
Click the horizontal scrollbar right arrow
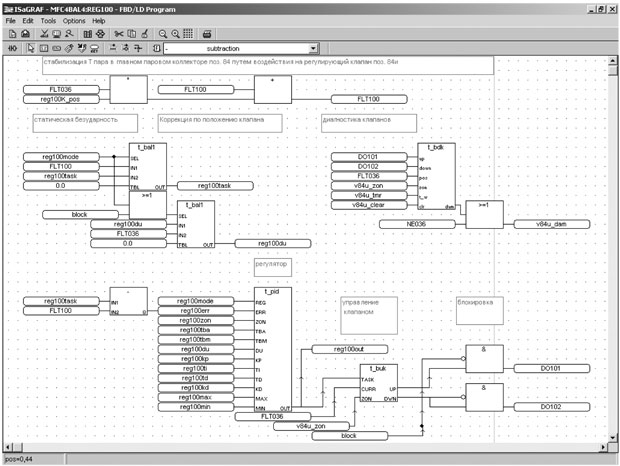[603, 447]
